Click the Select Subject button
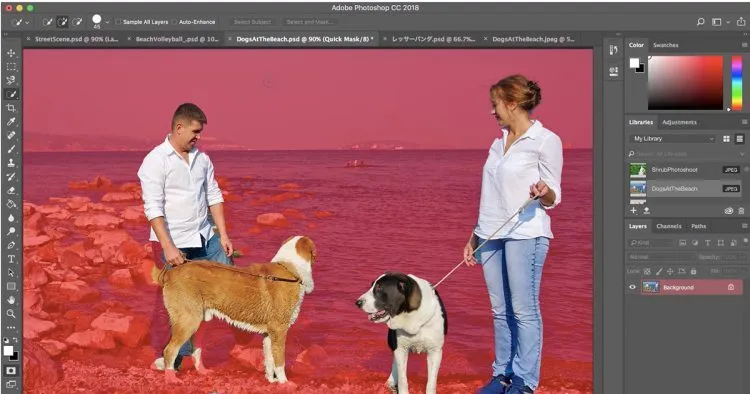 (252, 22)
